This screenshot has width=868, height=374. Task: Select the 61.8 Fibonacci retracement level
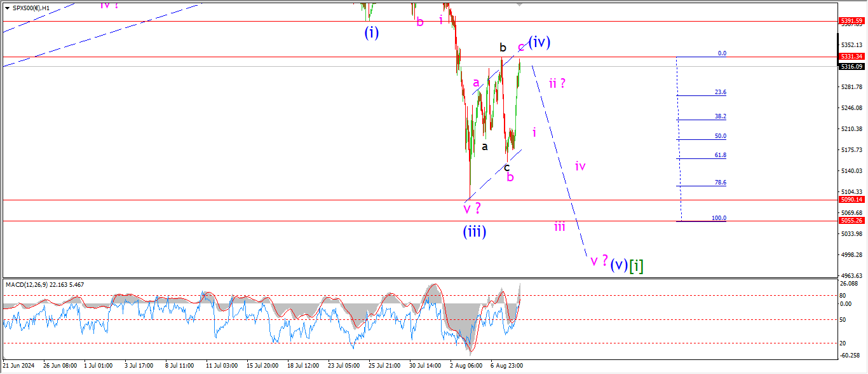702,157
